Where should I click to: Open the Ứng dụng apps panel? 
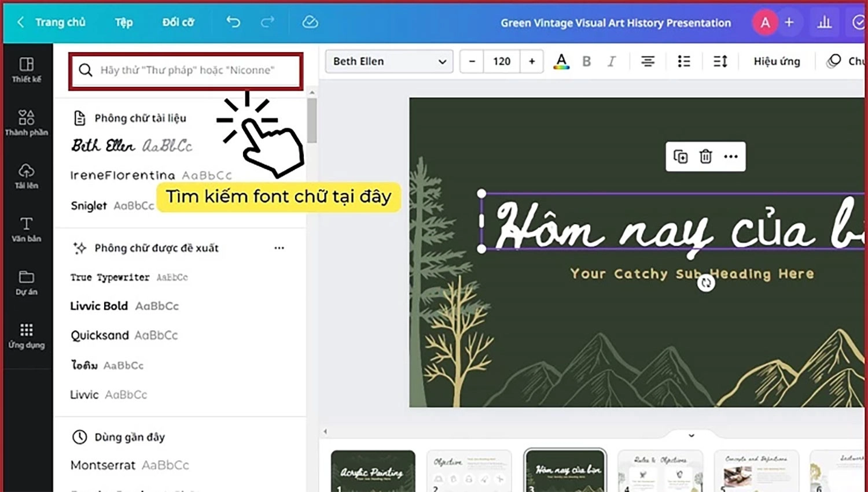tap(27, 335)
